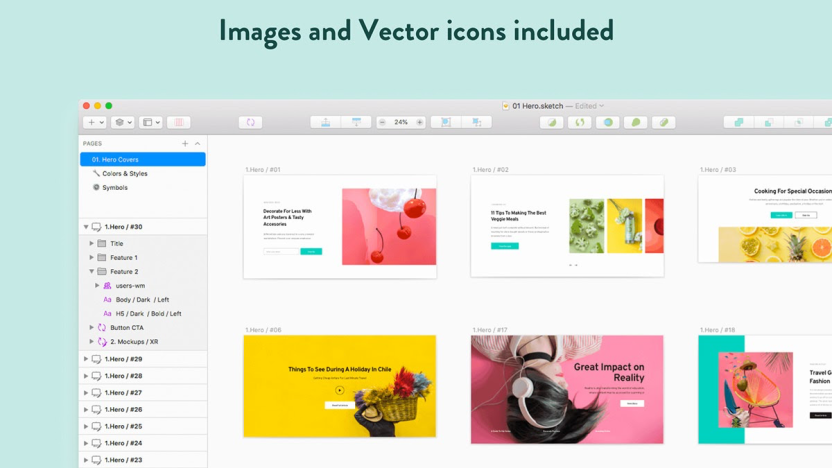The width and height of the screenshot is (832, 468).
Task: Select the 1.Hero / #28 artboard row
Action: (x=143, y=376)
